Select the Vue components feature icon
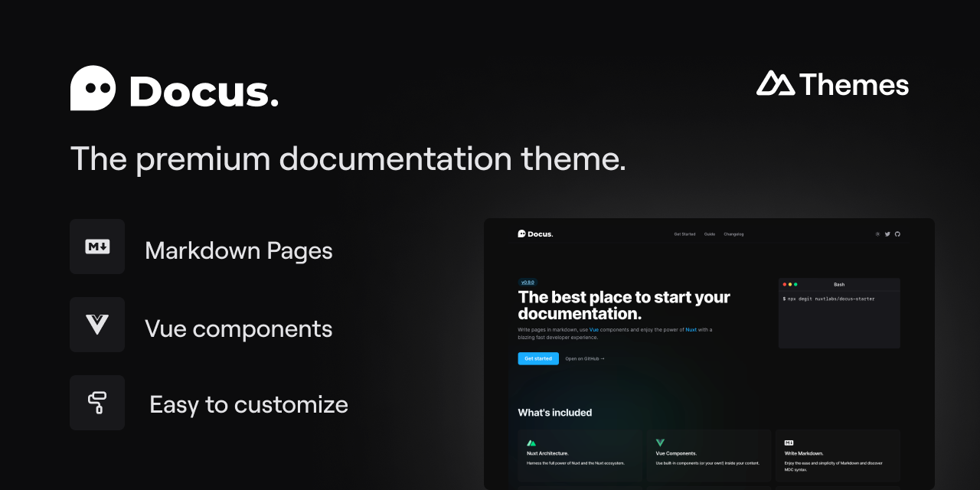Viewport: 980px width, 490px height. click(96, 325)
